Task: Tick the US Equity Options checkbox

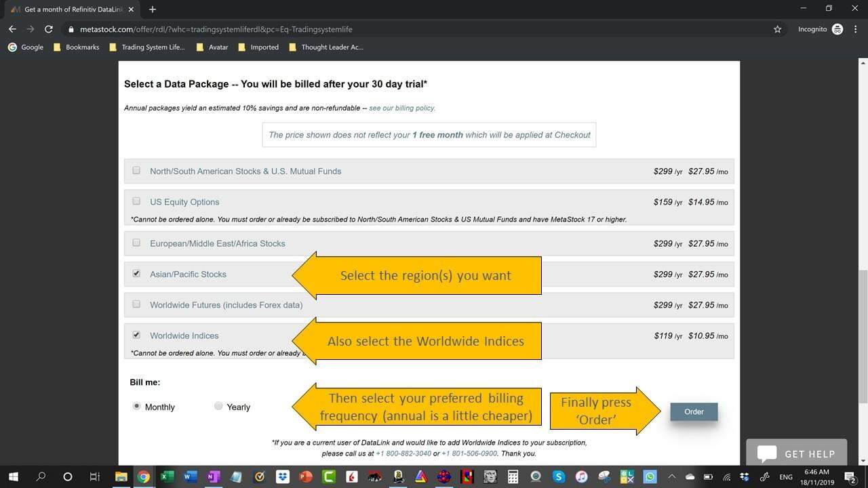Action: [136, 201]
